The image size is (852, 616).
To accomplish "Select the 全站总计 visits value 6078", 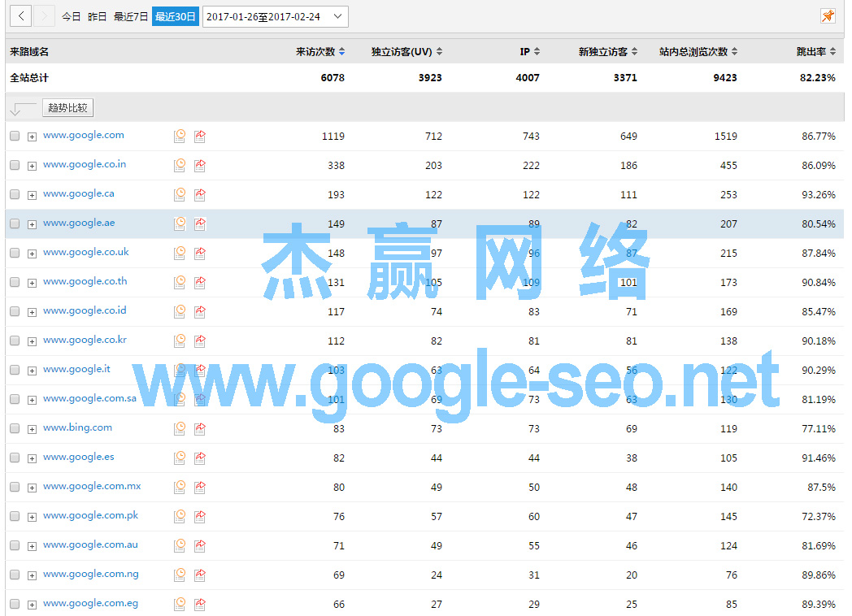I will pyautogui.click(x=333, y=78).
